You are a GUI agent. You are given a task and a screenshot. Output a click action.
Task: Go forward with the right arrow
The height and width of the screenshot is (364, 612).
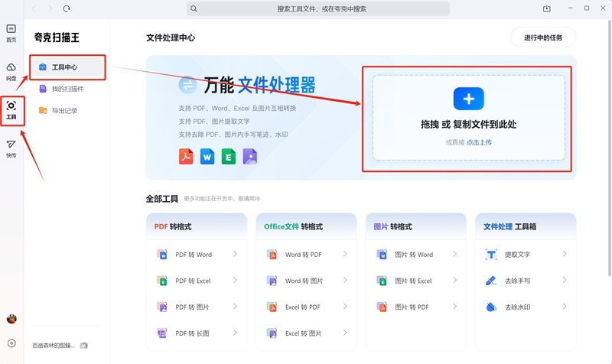coord(50,8)
